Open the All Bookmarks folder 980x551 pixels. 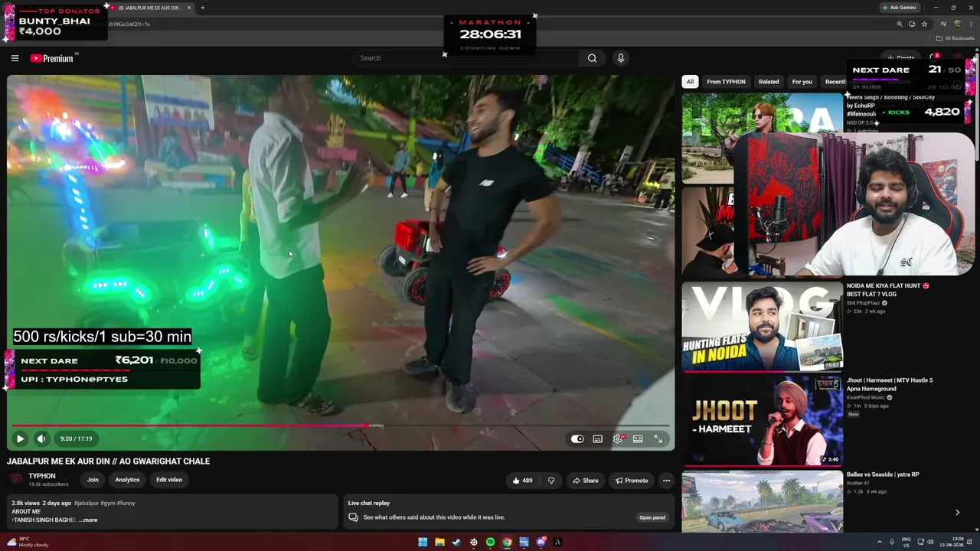tap(955, 38)
